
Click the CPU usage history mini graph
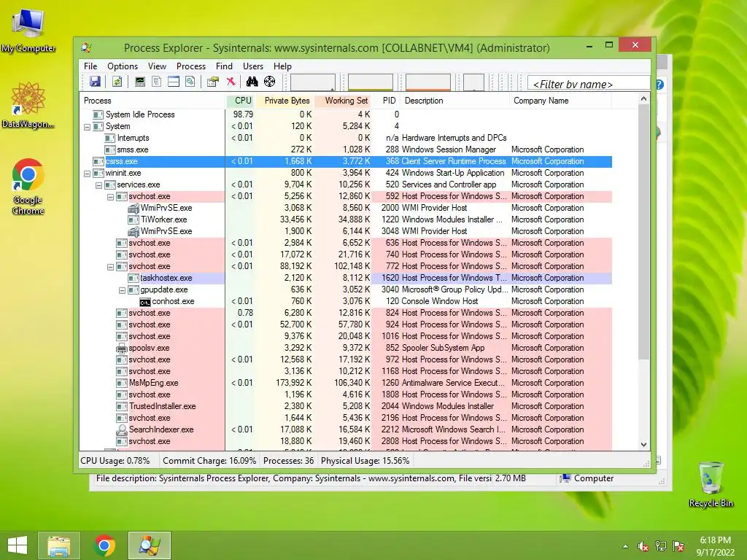click(x=312, y=82)
